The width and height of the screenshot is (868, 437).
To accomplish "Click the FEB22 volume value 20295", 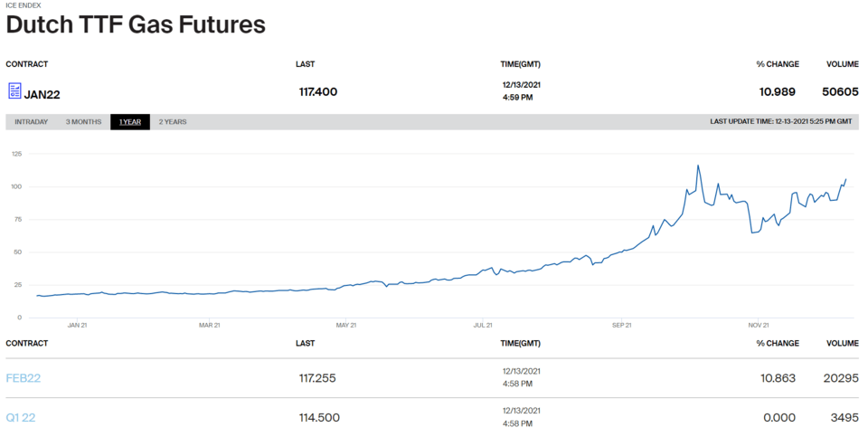I will [841, 378].
